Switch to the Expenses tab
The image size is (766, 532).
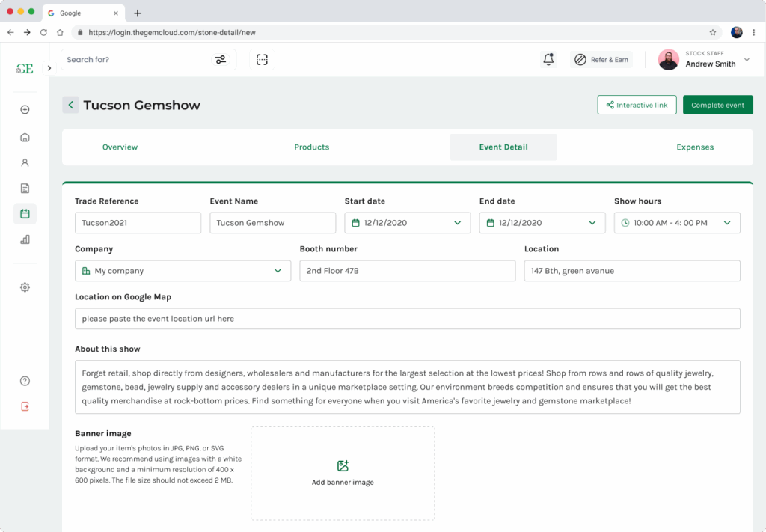pyautogui.click(x=695, y=147)
